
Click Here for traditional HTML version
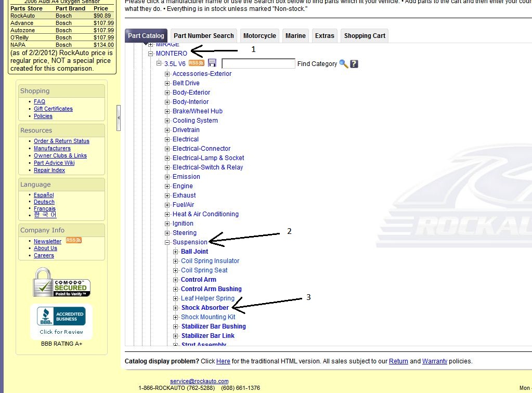(x=223, y=361)
